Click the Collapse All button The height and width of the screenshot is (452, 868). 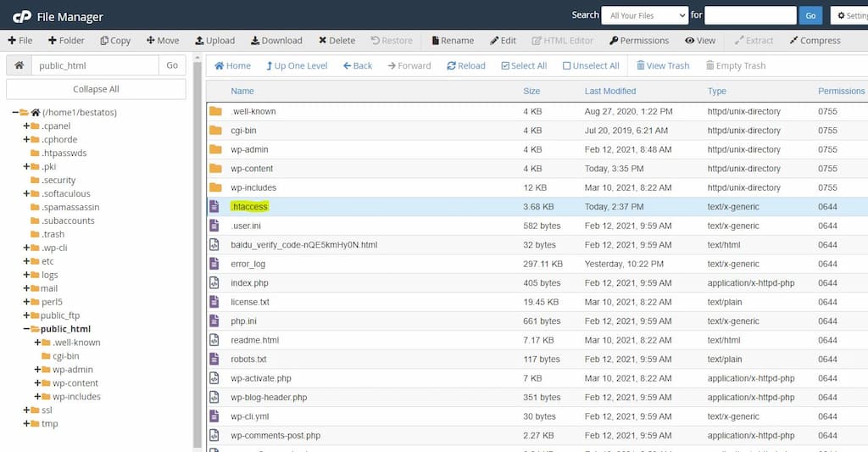pos(96,89)
